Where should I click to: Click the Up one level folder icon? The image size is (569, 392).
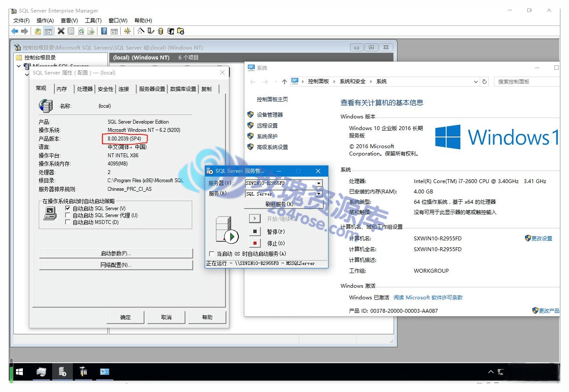tap(38, 31)
